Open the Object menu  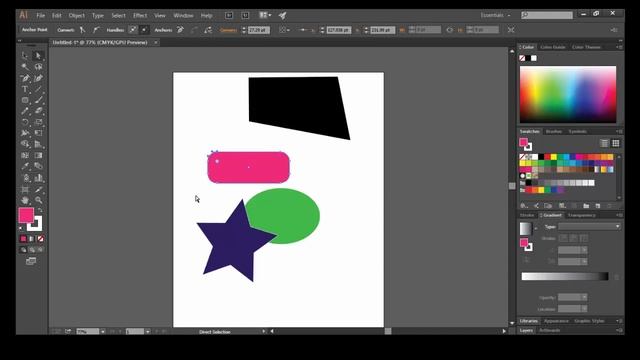point(76,16)
